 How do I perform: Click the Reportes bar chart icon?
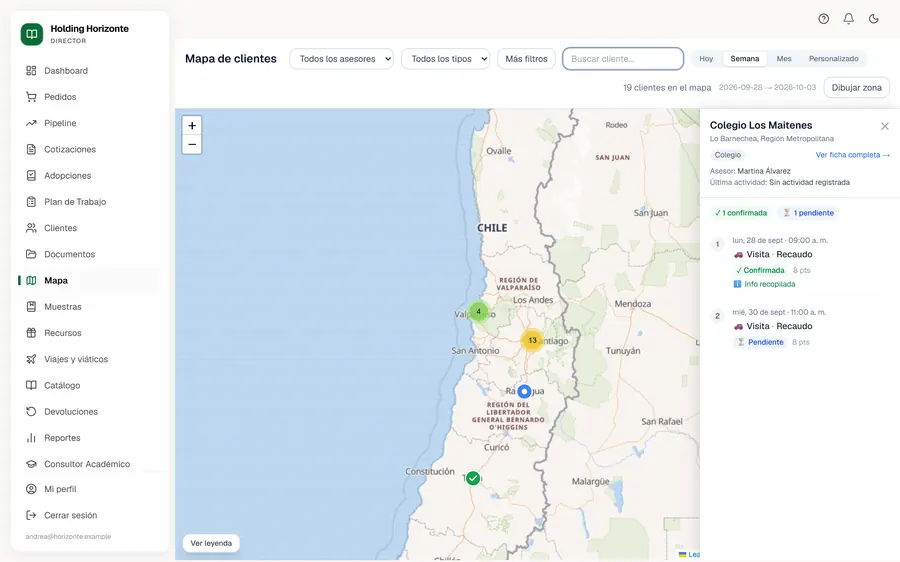point(31,437)
